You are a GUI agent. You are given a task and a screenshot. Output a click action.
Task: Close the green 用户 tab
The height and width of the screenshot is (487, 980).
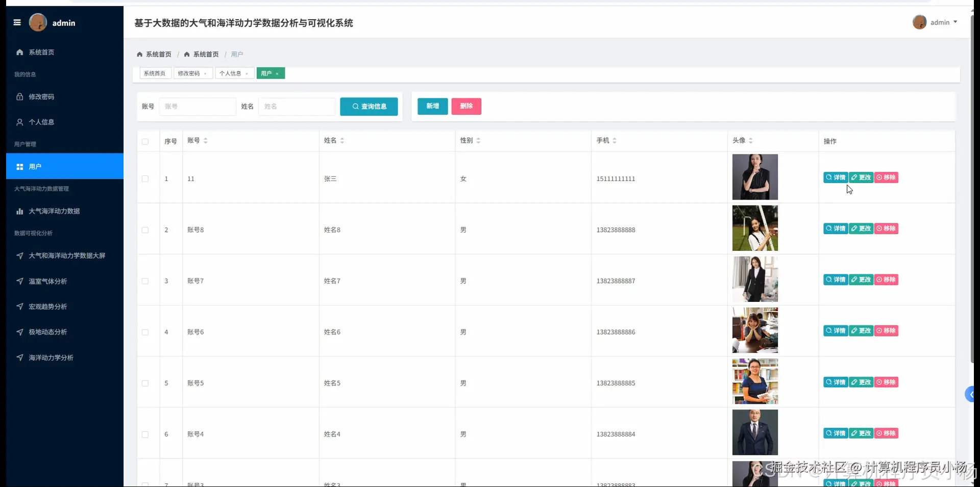(x=277, y=74)
